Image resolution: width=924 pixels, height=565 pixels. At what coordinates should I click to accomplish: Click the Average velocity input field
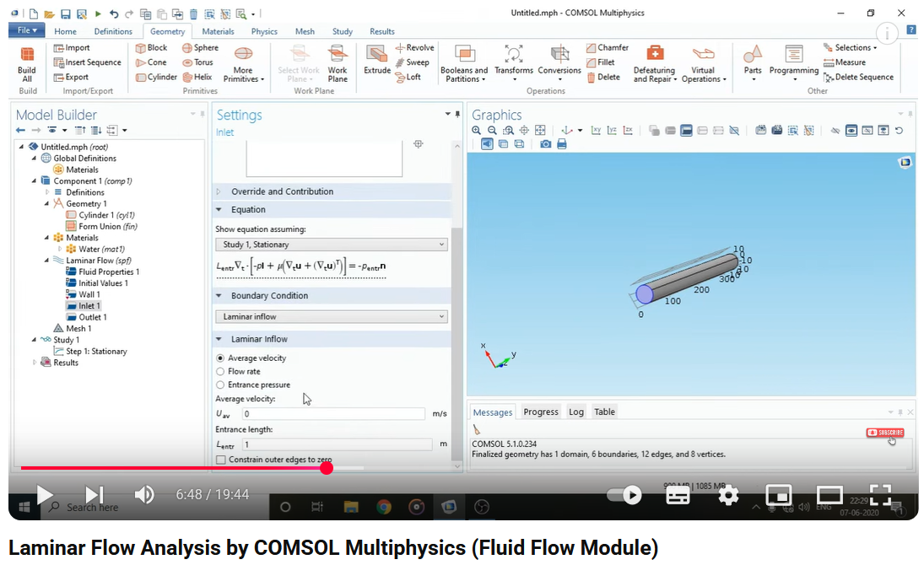click(x=333, y=414)
